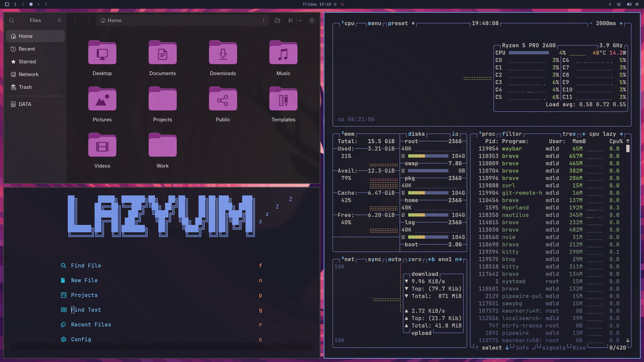Screen dimensions: 644x362
Task: Open search in Files window
Action: pos(12,20)
